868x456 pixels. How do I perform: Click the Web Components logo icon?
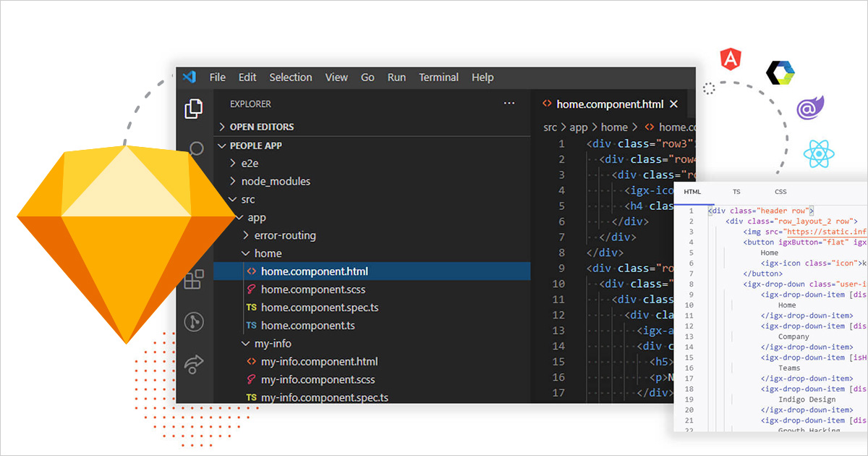(x=780, y=73)
